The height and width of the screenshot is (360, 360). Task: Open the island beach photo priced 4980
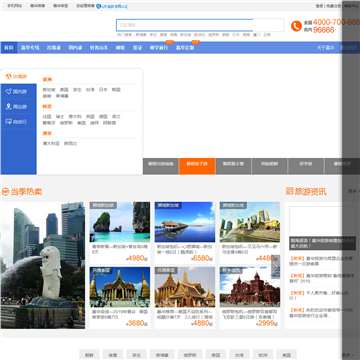tap(120, 222)
